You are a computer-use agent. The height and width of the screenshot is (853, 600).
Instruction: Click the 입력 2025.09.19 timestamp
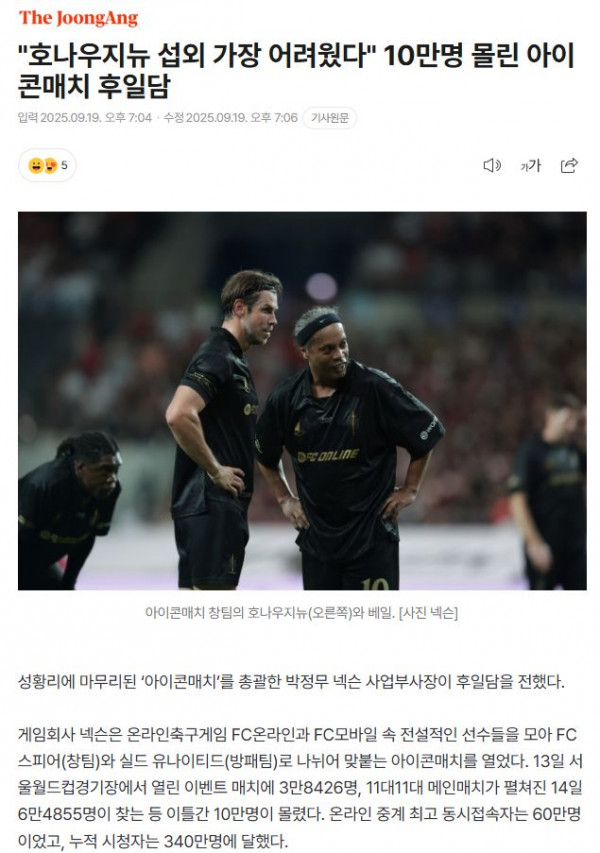(x=85, y=118)
